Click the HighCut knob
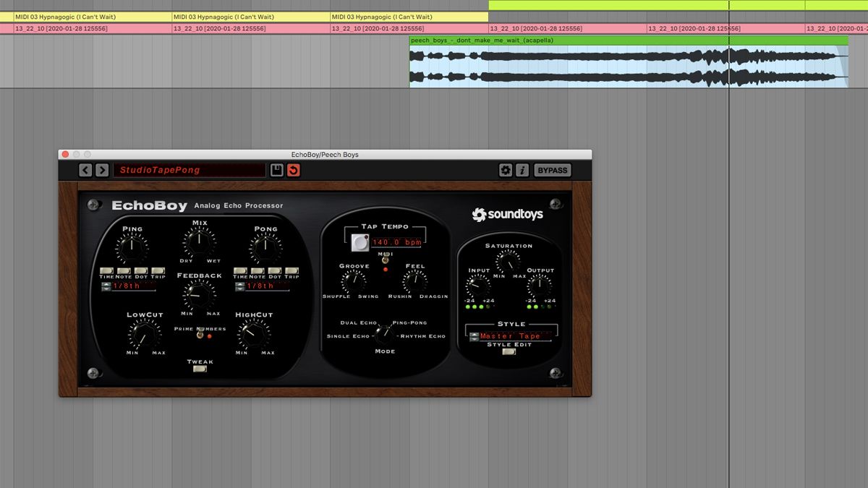 (x=253, y=335)
